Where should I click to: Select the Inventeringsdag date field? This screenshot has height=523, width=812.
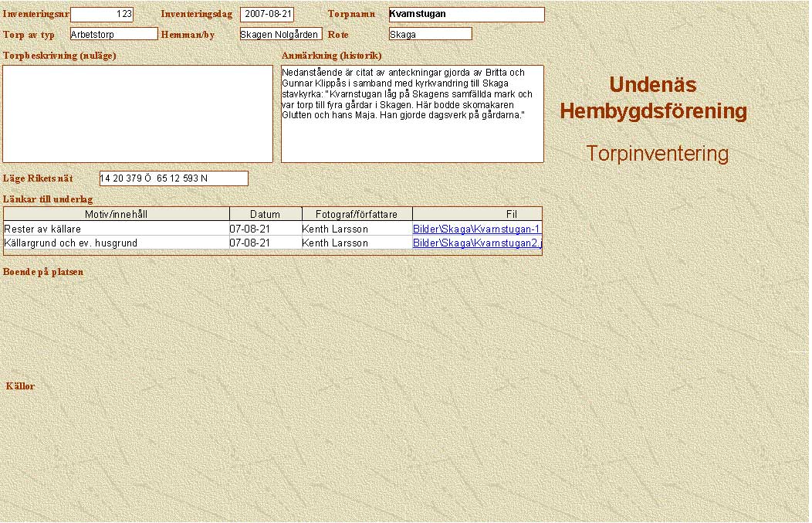click(267, 15)
